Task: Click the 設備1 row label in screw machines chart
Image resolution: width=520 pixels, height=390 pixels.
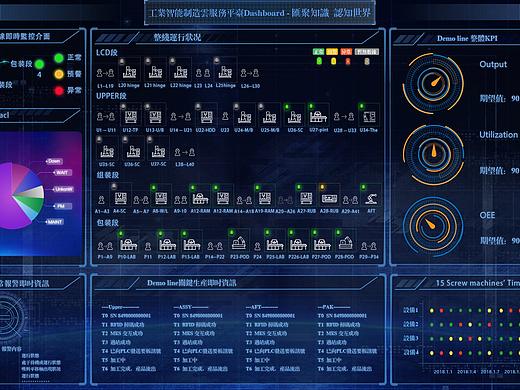Action: [411, 310]
